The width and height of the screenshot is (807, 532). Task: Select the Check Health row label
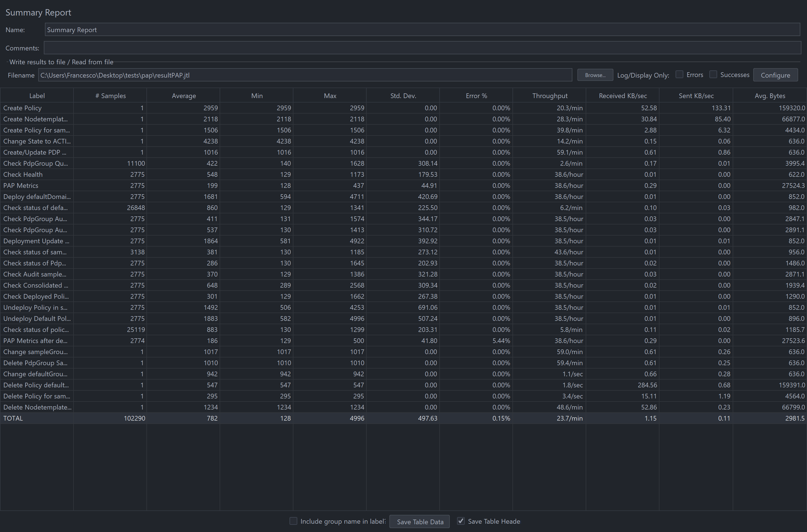click(x=23, y=174)
